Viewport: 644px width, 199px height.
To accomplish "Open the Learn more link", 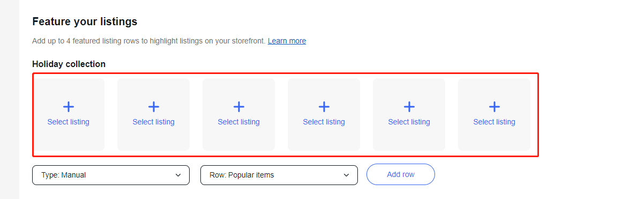I will pyautogui.click(x=287, y=41).
